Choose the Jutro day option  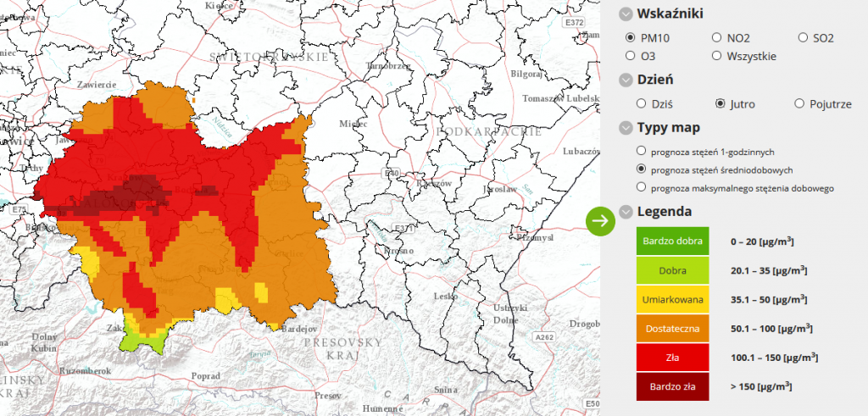click(x=720, y=103)
